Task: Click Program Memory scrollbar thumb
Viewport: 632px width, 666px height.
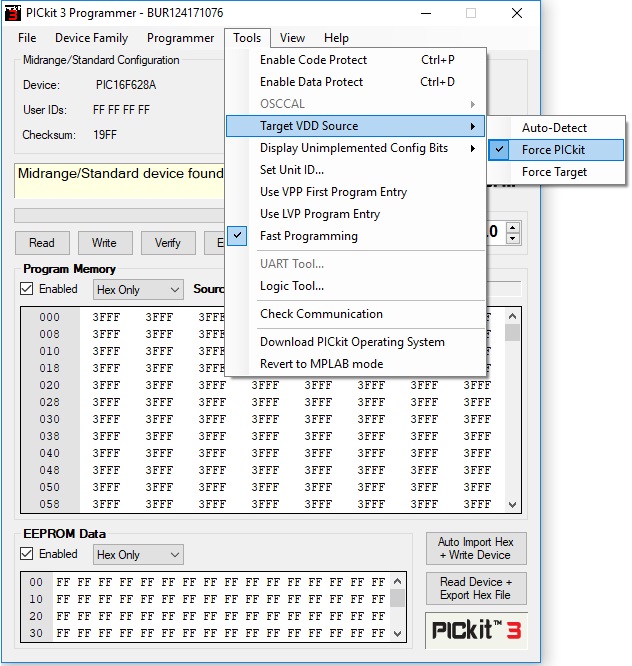Action: click(x=513, y=333)
